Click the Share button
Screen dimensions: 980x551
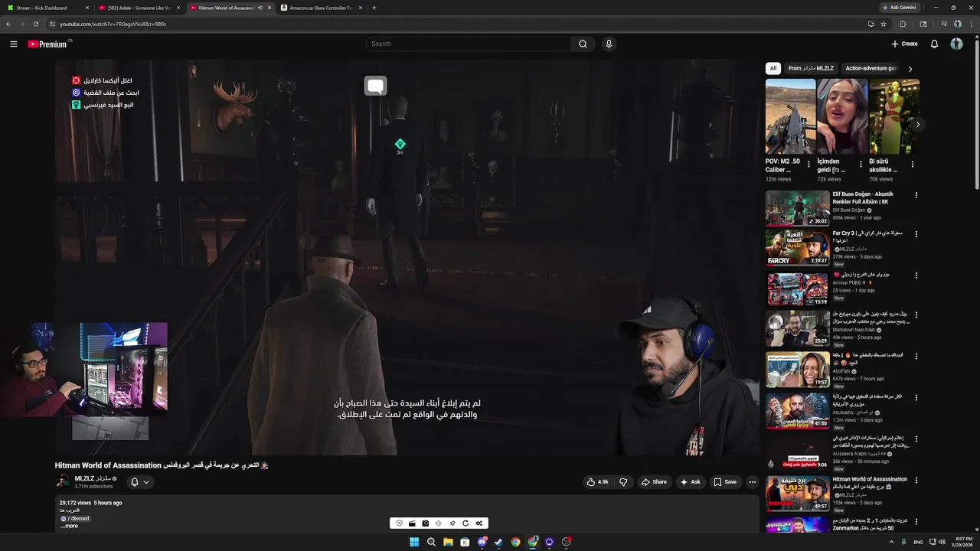(654, 482)
